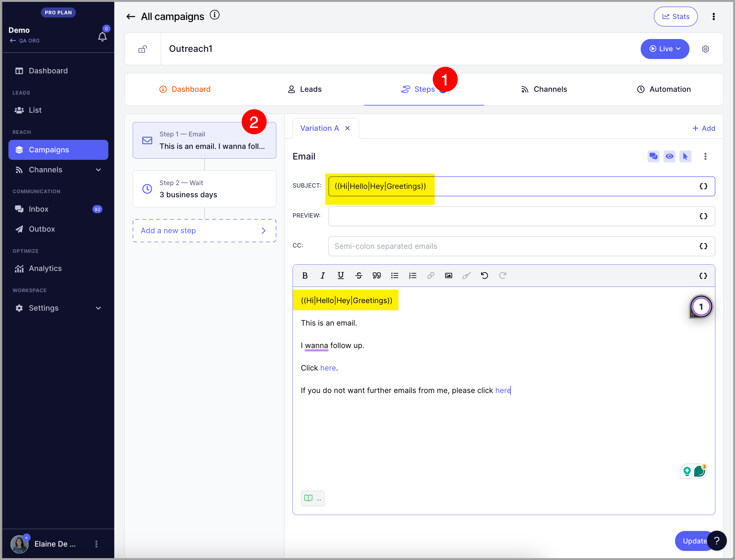Click the unlock icon beside Outreach1

click(x=143, y=49)
